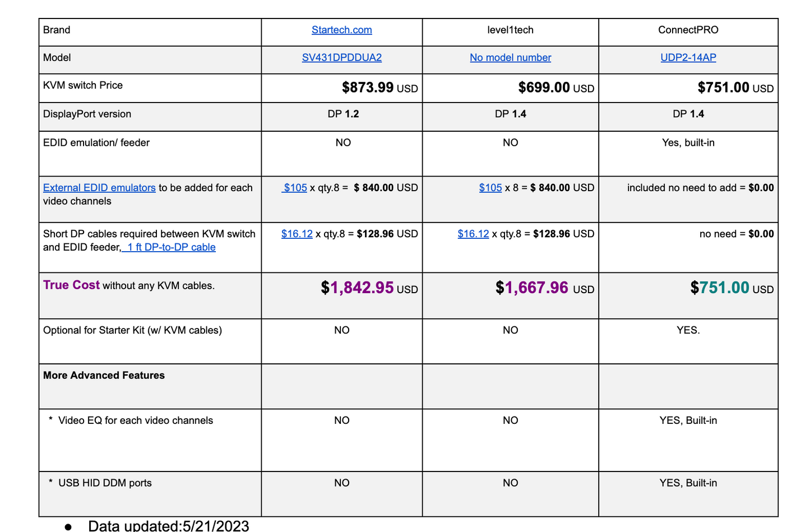Select the $699.00 level1tech price cell
Image resolution: width=810 pixels, height=532 pixels.
tap(544, 87)
